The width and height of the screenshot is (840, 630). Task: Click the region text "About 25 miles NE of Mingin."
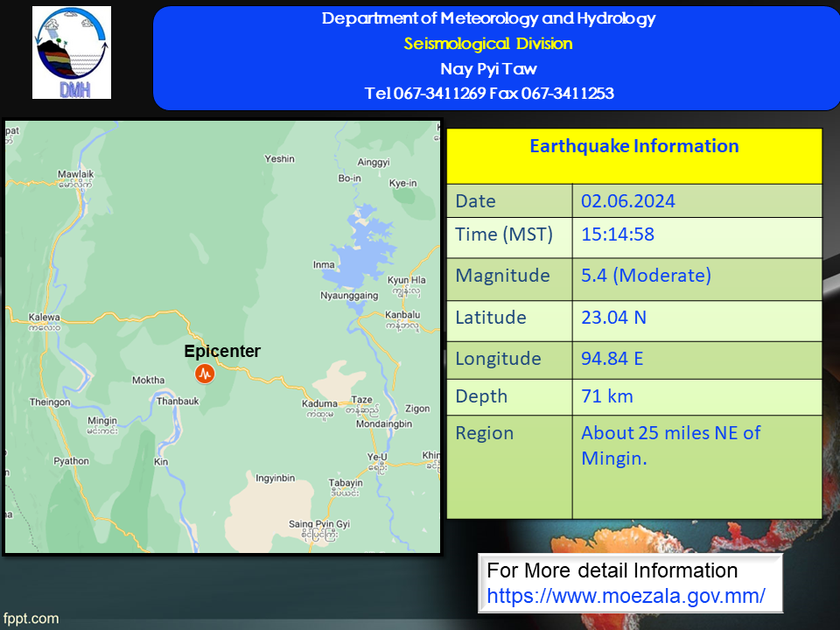pos(671,445)
